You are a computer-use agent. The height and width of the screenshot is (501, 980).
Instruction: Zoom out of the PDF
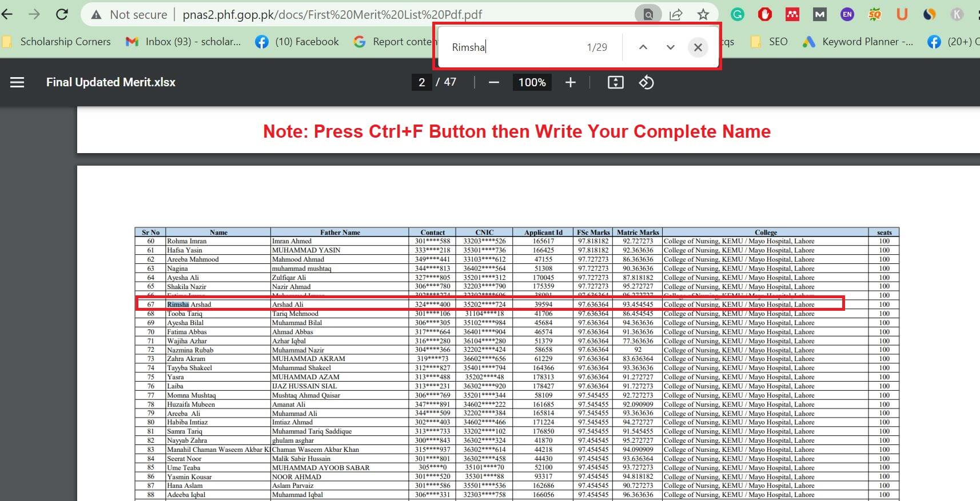pos(494,82)
